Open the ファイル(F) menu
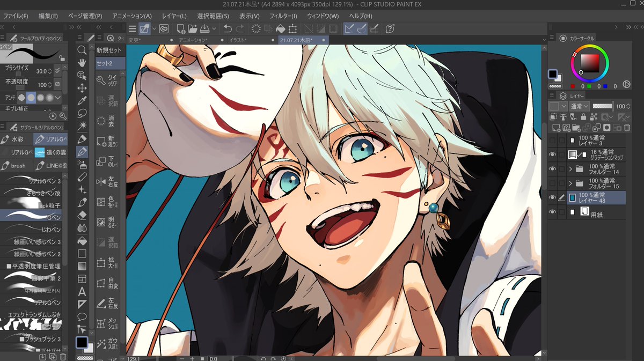 coord(16,16)
